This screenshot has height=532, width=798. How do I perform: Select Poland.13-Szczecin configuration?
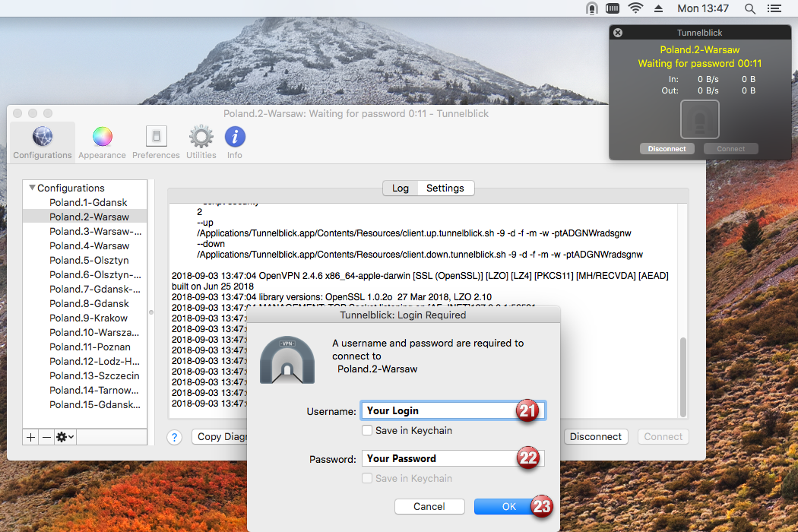94,375
